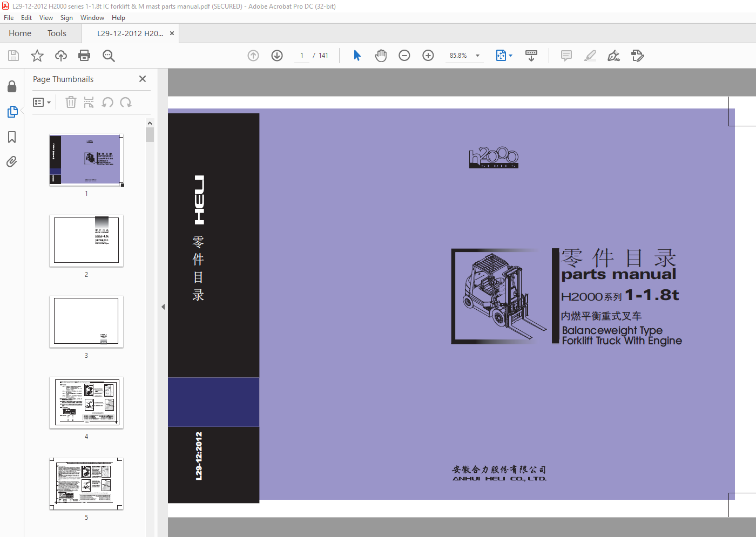Click the stamp/edit tool icon
Image resolution: width=756 pixels, height=537 pixels.
click(x=638, y=56)
